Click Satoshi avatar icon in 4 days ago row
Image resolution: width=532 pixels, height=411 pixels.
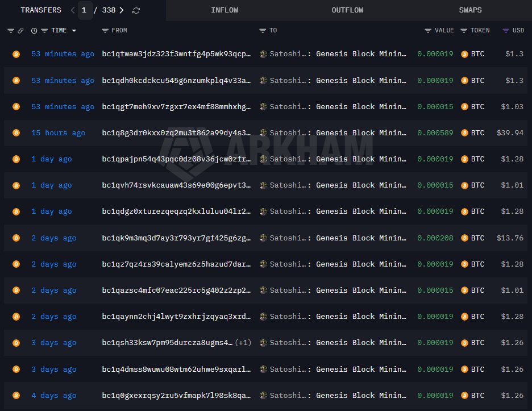pos(263,396)
